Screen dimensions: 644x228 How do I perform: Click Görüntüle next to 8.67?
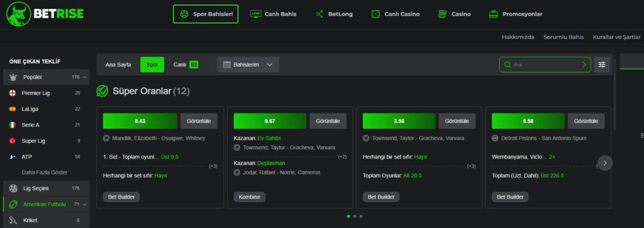pos(328,122)
